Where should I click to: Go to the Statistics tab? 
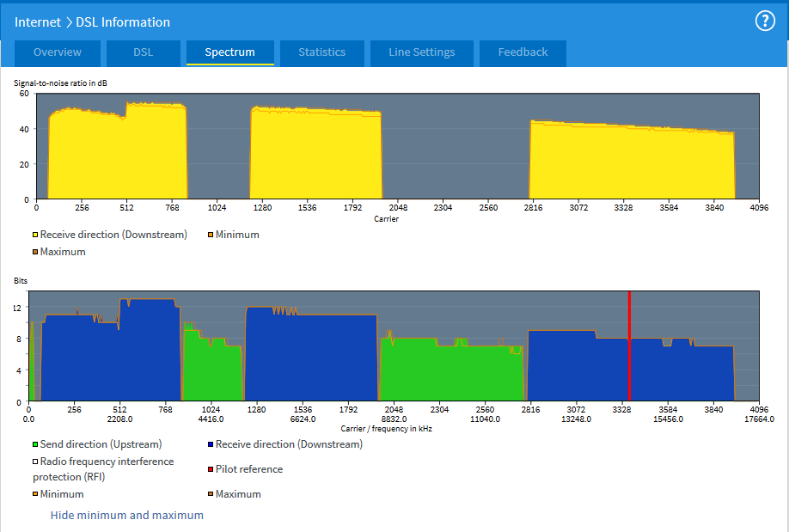(x=321, y=52)
